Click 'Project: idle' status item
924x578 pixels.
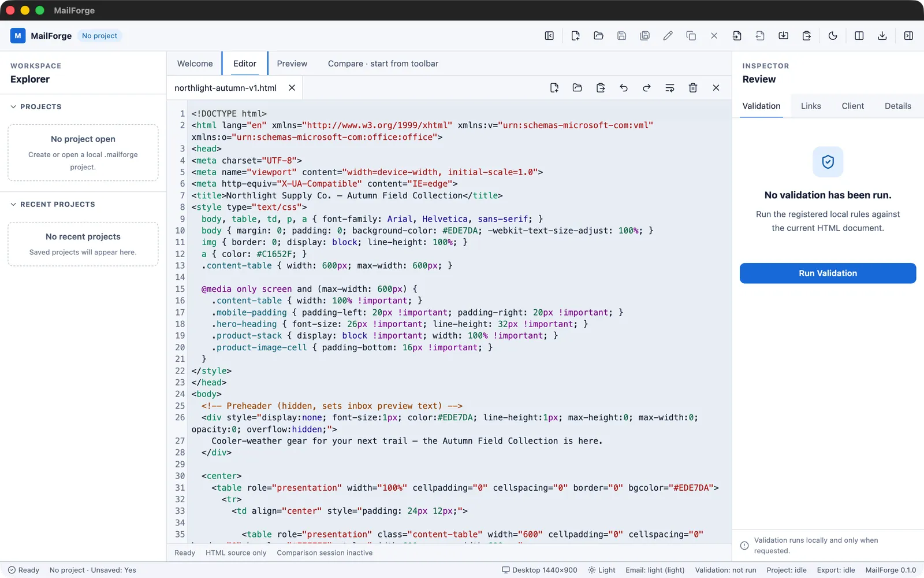pos(787,570)
